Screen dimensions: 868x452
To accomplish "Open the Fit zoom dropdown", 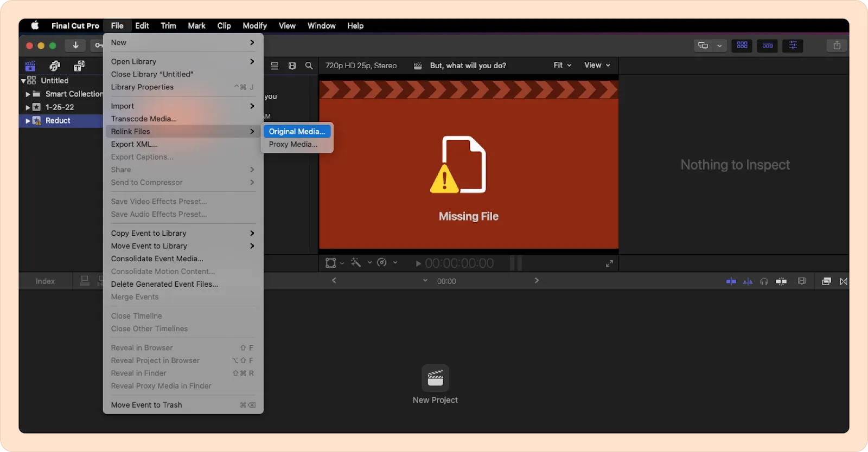I will pos(563,65).
